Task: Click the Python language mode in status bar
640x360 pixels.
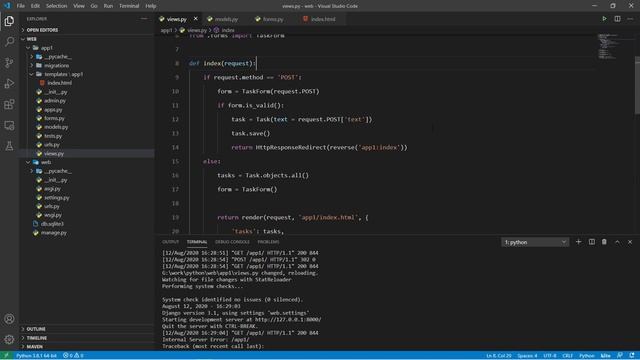Action: (587, 356)
